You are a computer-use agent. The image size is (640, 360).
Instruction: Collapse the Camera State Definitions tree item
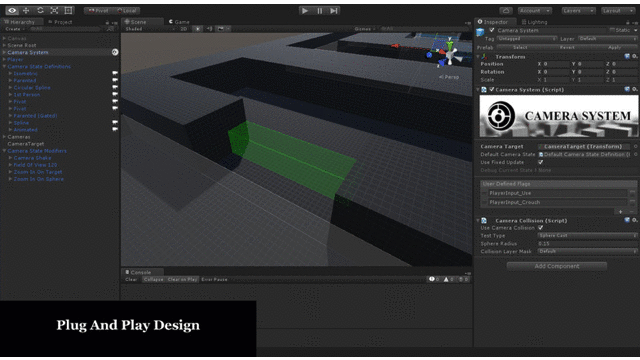(x=4, y=67)
